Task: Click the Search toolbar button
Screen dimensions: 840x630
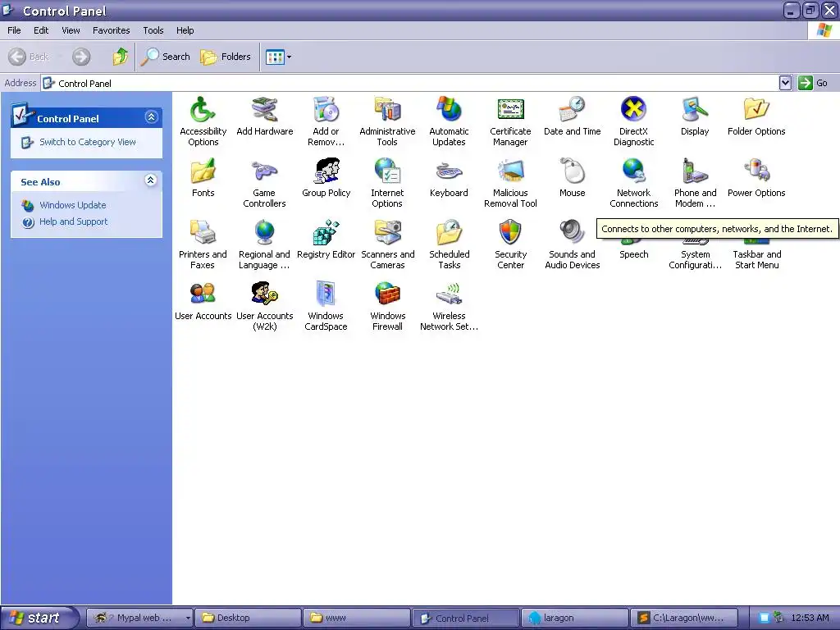Action: (x=166, y=57)
